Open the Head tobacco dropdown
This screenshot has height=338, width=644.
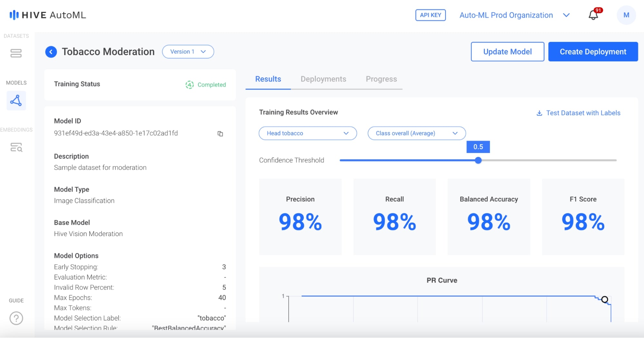click(308, 133)
